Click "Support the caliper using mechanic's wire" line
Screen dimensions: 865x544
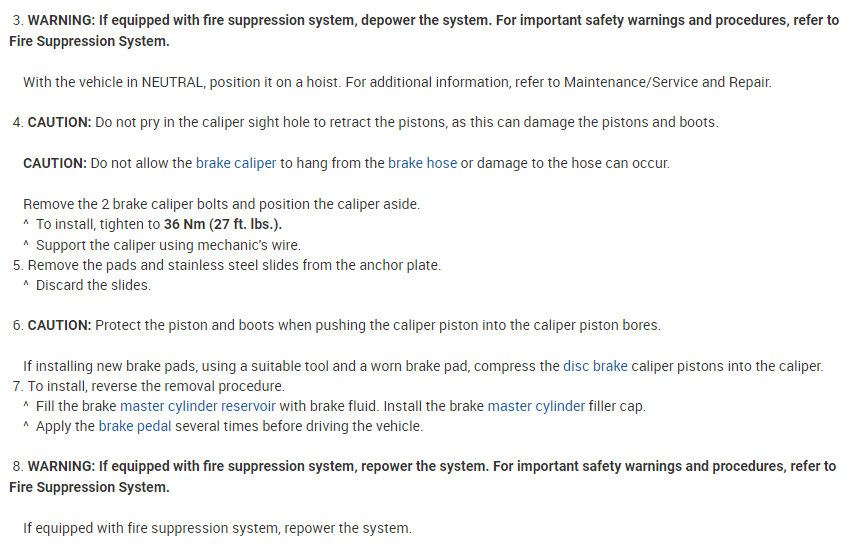click(x=168, y=244)
